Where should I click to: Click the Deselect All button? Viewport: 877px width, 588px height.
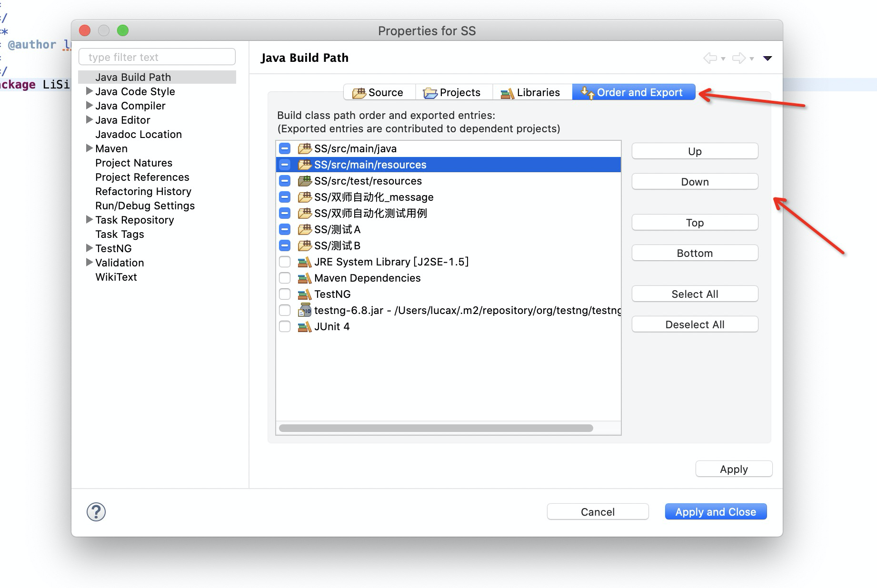coord(695,324)
